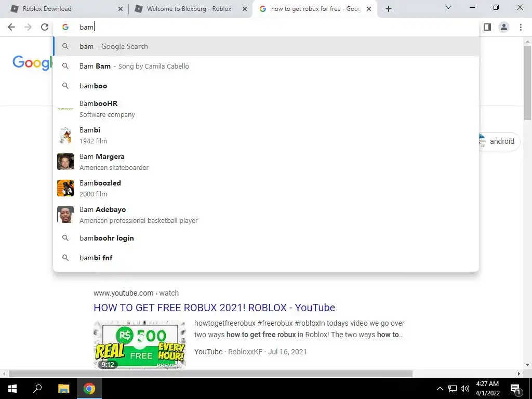The image size is (532, 399).
Task: Choose Bam Bam song suggestion
Action: tap(266, 66)
